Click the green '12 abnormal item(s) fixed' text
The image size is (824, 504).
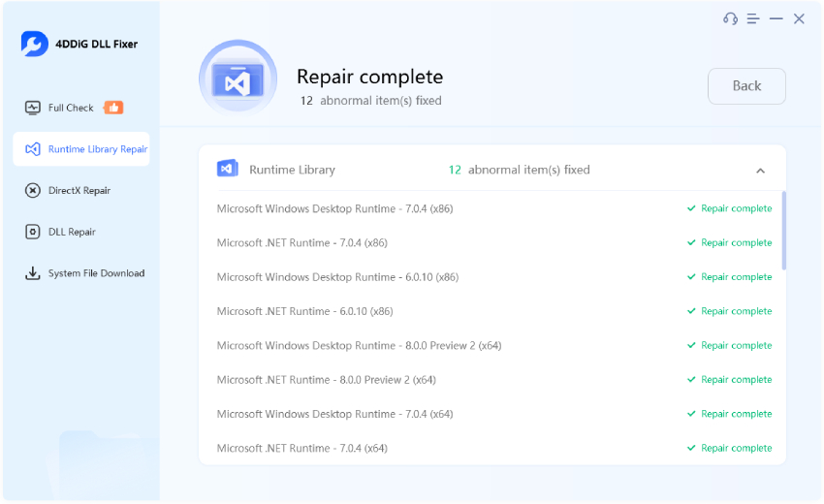click(520, 170)
